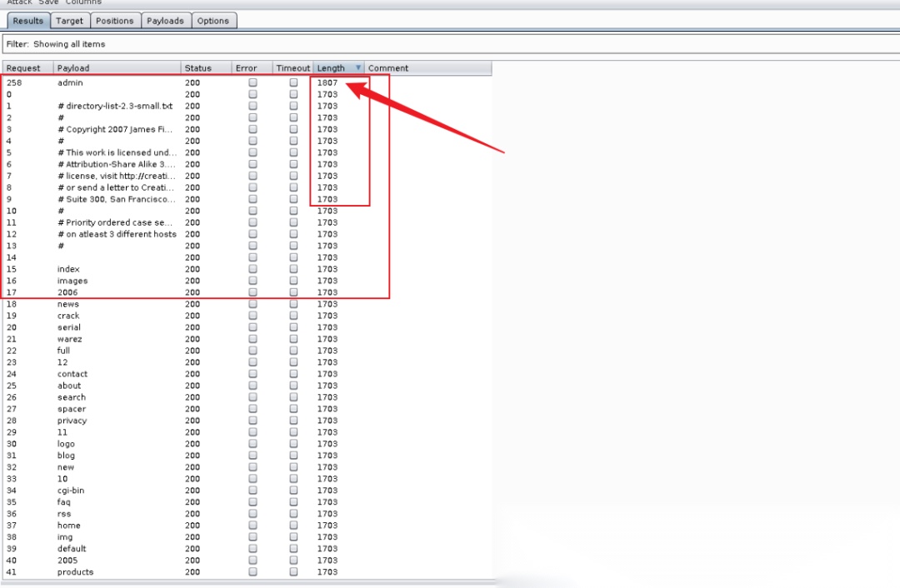Select the on atleast 3 different hosts row

click(x=247, y=234)
